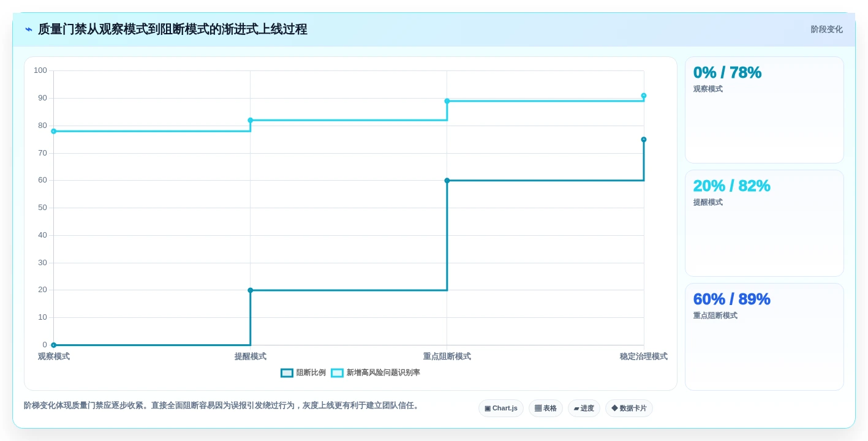Viewport: 868px width, 441px height.
Task: Select the 进度 tag
Action: pos(584,409)
